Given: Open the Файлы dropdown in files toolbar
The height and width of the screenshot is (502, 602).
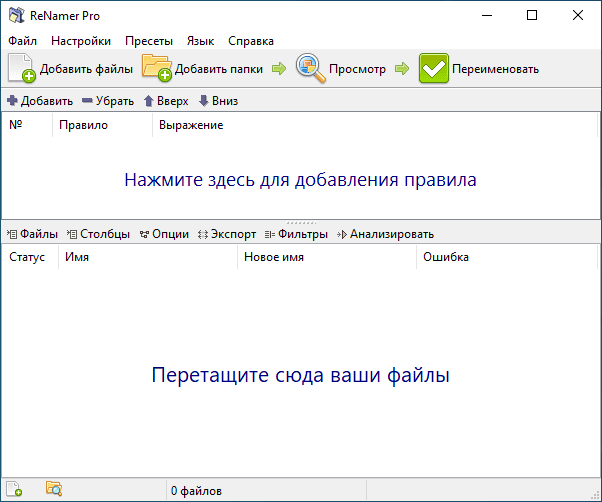Looking at the screenshot, I should (x=32, y=234).
